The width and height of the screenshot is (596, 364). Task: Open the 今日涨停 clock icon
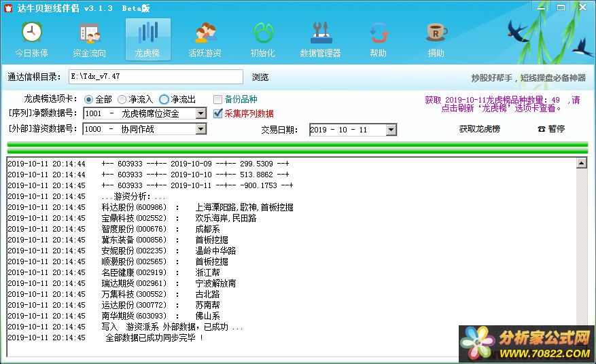[x=32, y=33]
